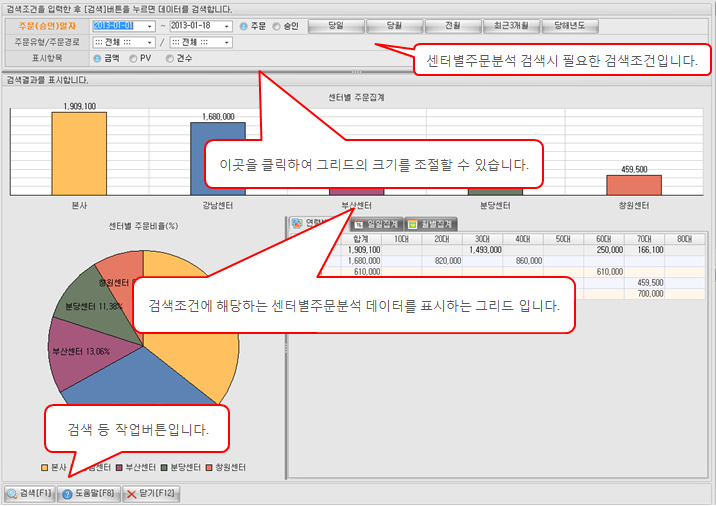Select the 주문 radio button

(x=243, y=26)
